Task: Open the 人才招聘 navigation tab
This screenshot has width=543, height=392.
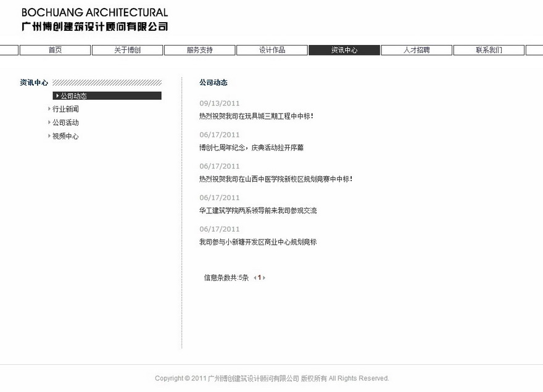Action: tap(417, 50)
